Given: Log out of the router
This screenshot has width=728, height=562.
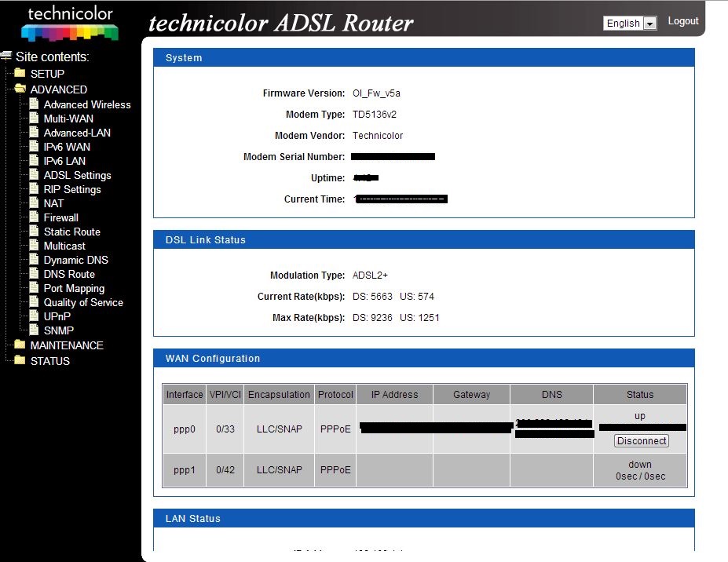Looking at the screenshot, I should (x=683, y=21).
